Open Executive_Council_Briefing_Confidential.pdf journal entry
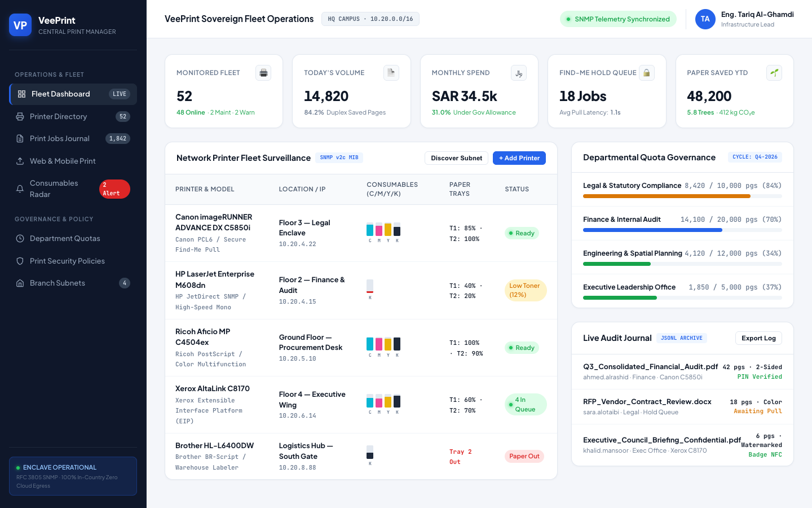This screenshot has height=508, width=812. coord(682,445)
